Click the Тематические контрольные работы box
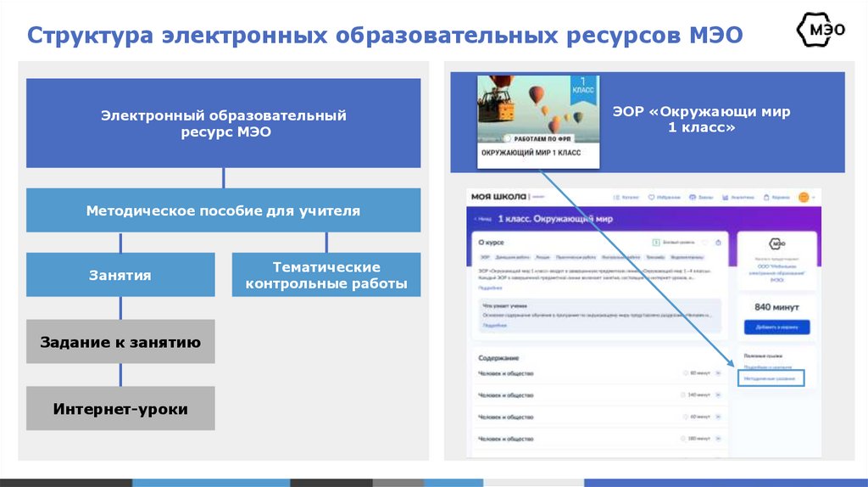The height and width of the screenshot is (487, 868). pos(326,275)
